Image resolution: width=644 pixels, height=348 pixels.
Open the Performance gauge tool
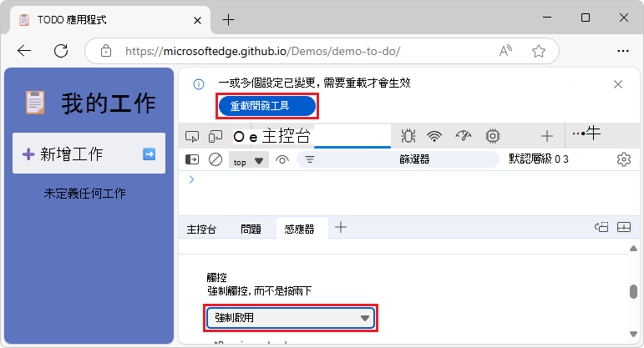(x=464, y=136)
